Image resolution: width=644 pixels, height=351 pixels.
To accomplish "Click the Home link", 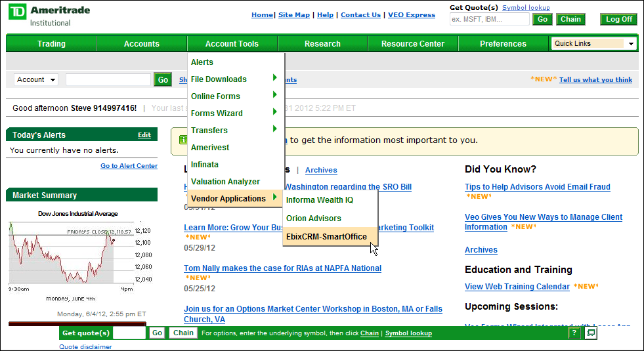I will pyautogui.click(x=262, y=15).
